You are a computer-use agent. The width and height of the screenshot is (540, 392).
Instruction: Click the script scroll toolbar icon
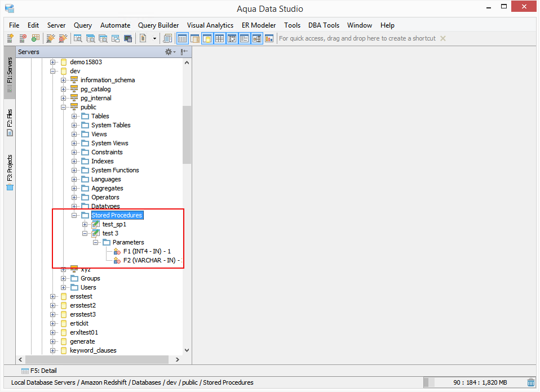(x=168, y=38)
